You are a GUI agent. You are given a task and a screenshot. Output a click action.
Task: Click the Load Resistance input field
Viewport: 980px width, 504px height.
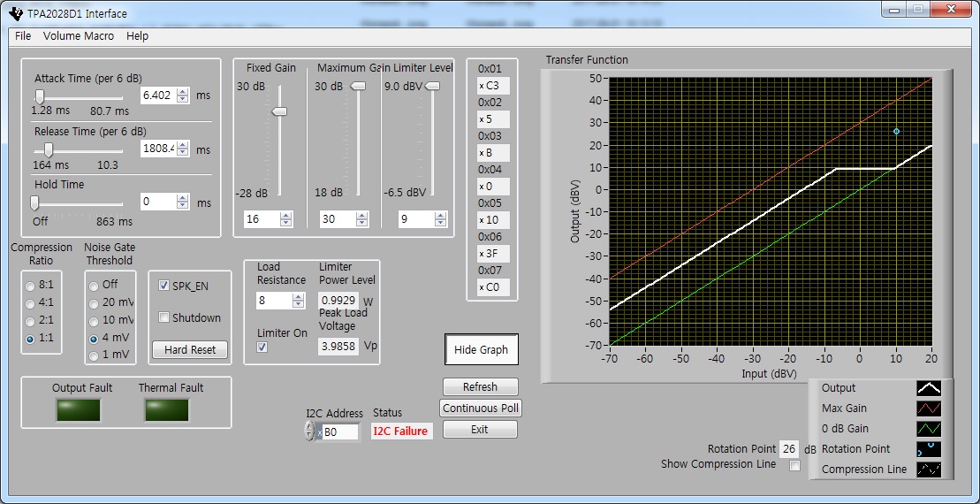[274, 301]
